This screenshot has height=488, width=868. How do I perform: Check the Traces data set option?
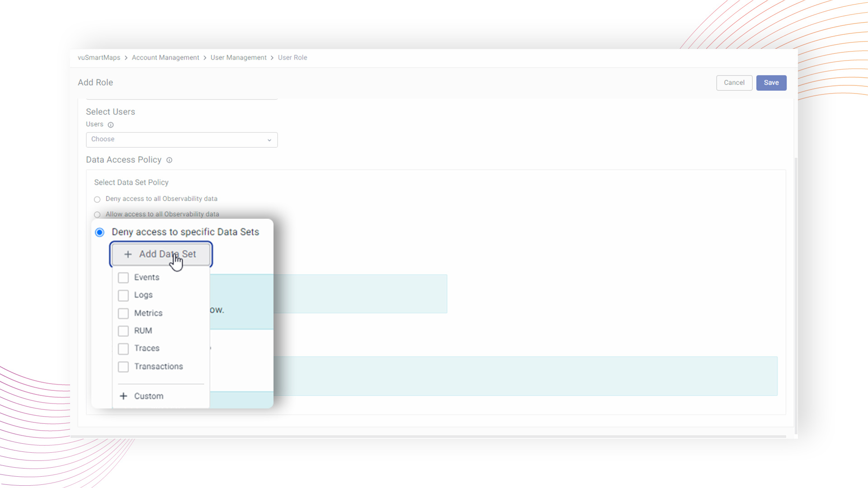123,349
